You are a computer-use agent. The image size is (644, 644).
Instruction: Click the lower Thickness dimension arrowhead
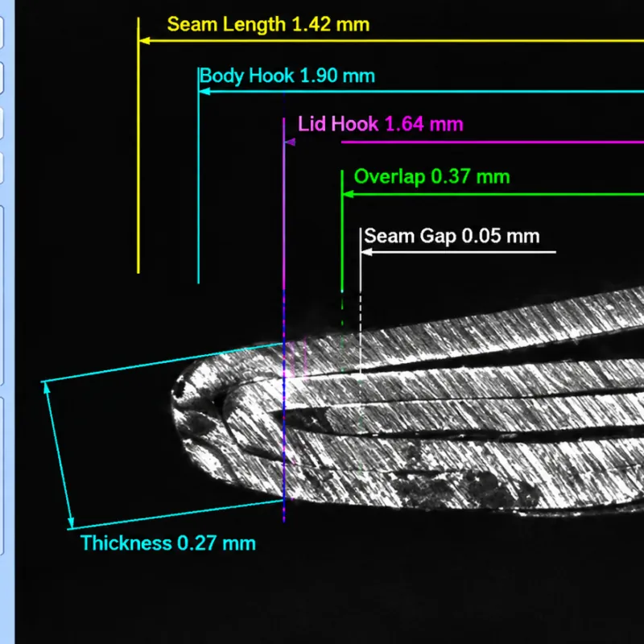pos(70,522)
